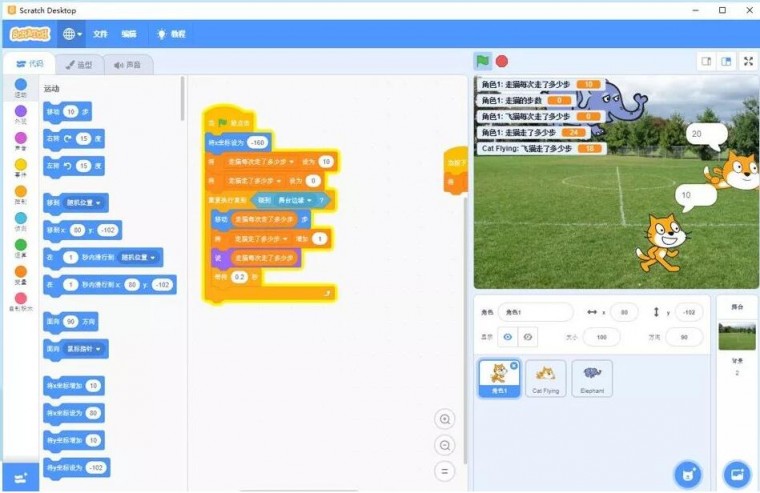Image resolution: width=760 pixels, height=493 pixels.
Task: Enter full screen stage mode
Action: tap(748, 62)
